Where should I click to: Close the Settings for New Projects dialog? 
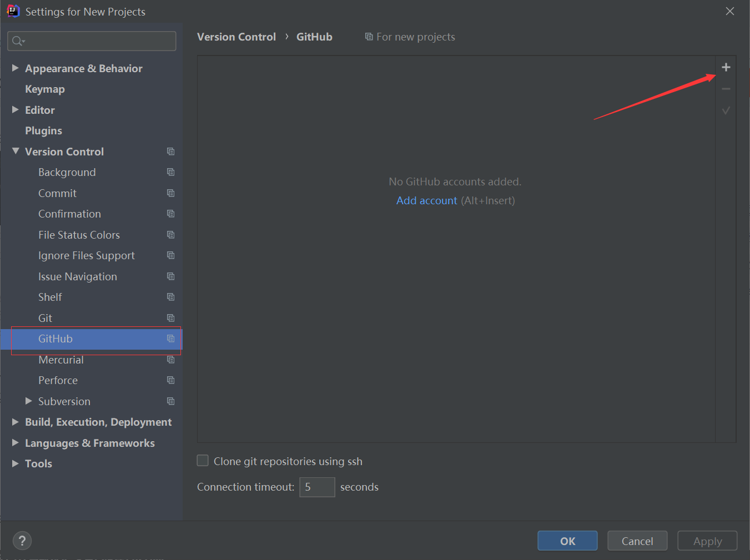pos(730,11)
